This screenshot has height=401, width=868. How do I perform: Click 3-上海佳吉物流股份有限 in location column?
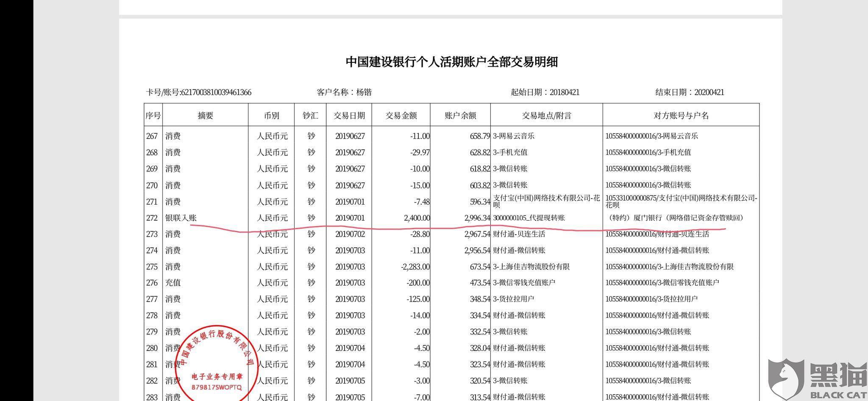[531, 267]
